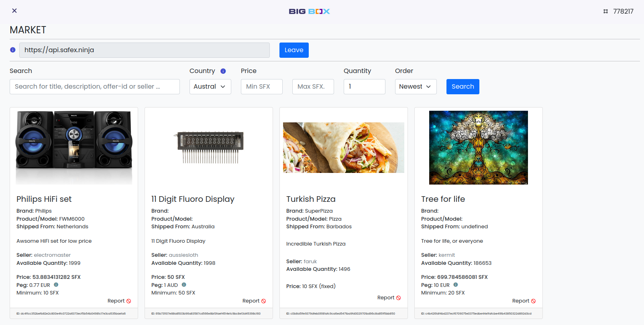
Task: Click the price 53.8834131282 SFX
Action: tap(49, 277)
